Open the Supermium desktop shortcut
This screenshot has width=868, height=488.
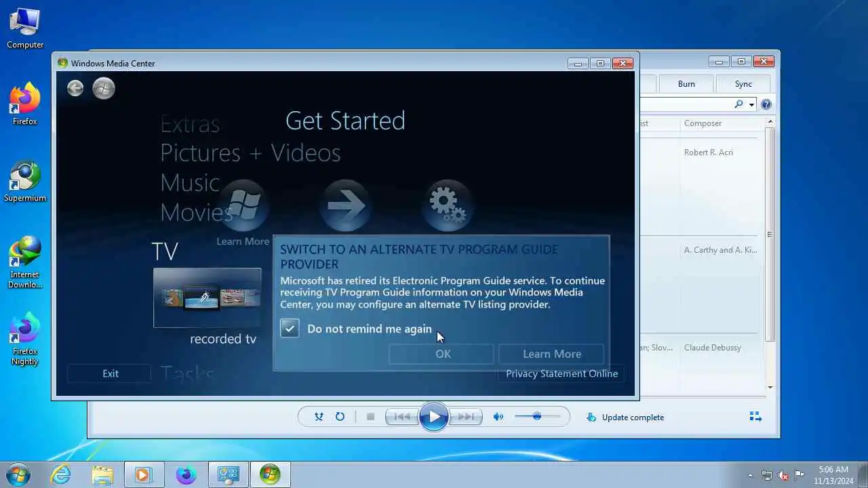[x=25, y=182]
